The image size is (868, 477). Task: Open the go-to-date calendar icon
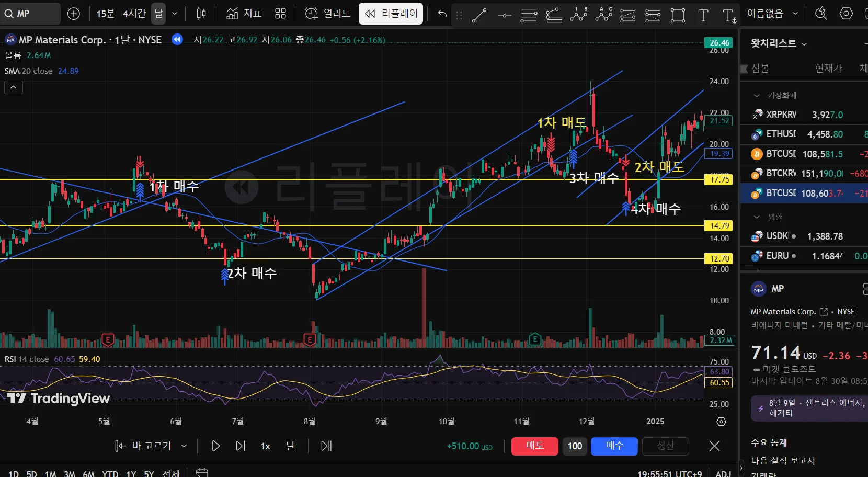202,473
